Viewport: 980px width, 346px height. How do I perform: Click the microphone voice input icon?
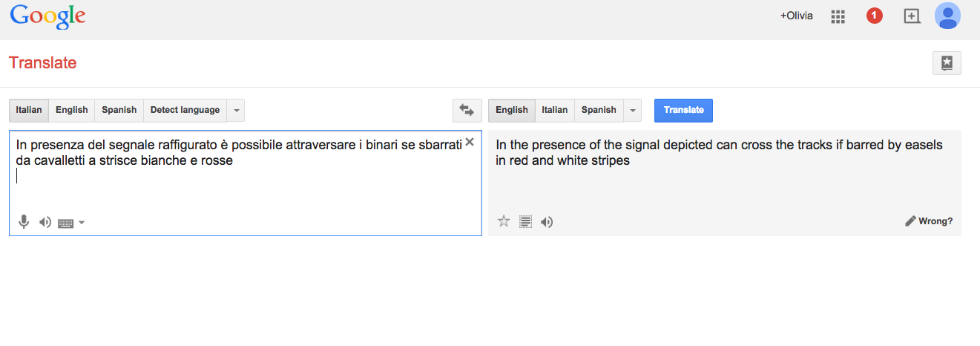[24, 221]
